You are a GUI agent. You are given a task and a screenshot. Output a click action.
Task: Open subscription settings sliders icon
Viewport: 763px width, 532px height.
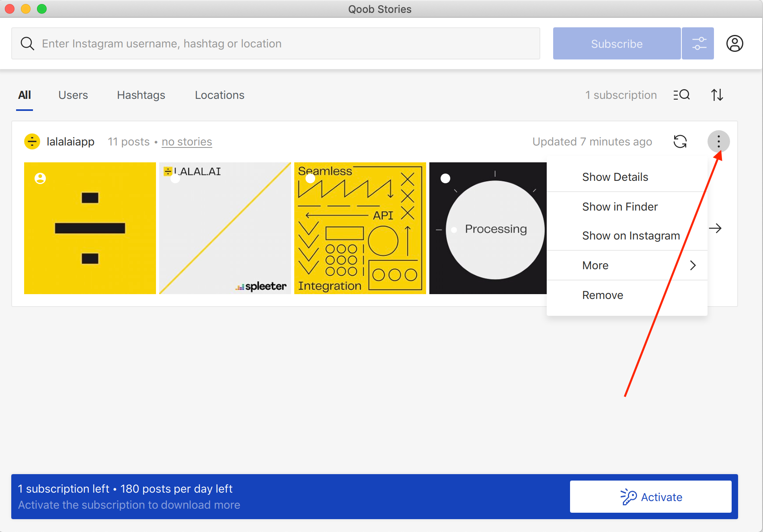coord(699,43)
